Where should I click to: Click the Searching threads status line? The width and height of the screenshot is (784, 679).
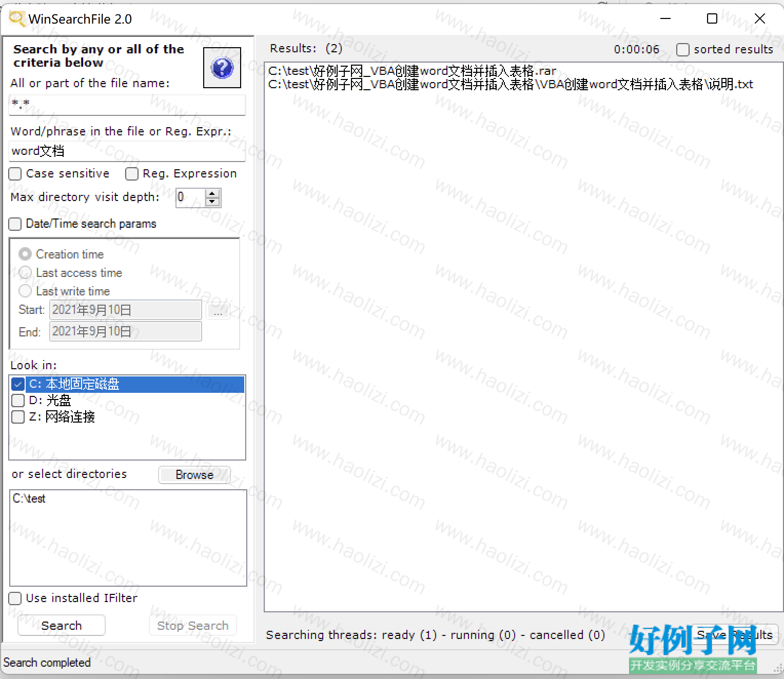pyautogui.click(x=436, y=635)
